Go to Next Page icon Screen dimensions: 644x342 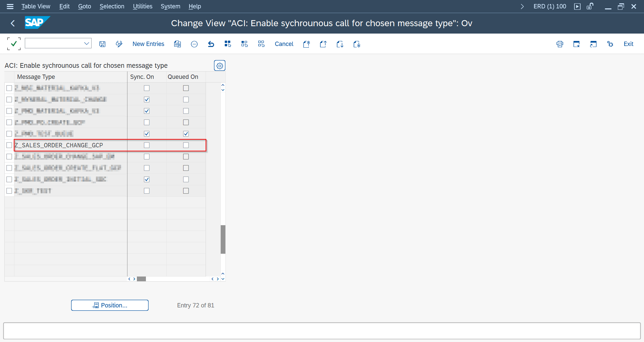[x=340, y=44]
